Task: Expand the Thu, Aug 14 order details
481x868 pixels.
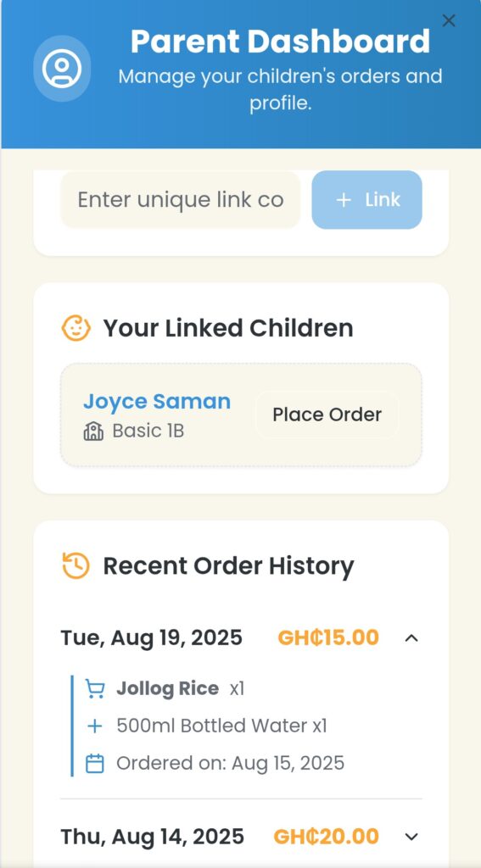Action: point(411,837)
